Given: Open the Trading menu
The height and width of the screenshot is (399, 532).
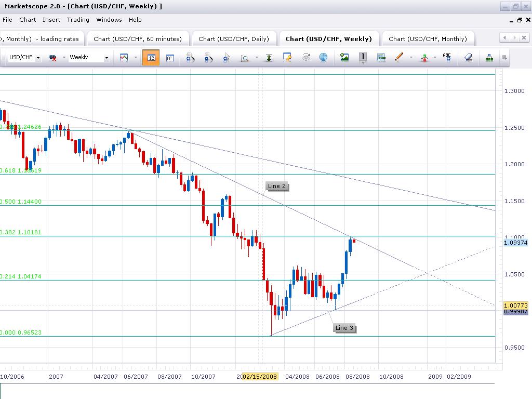Looking at the screenshot, I should (x=78, y=20).
